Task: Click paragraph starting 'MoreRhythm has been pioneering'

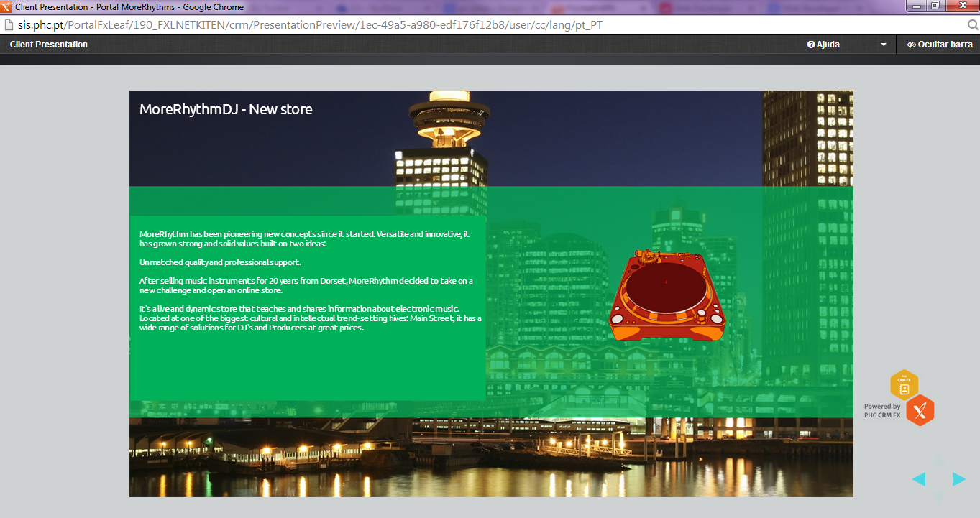Action: click(x=305, y=239)
